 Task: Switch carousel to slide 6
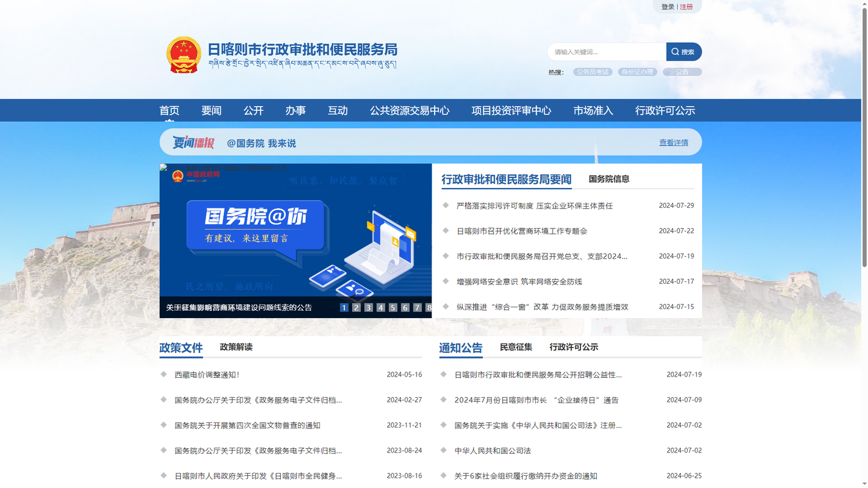click(x=405, y=307)
